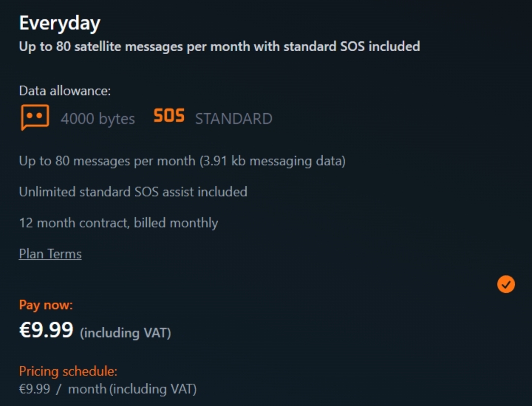Click the Data allowance heading

65,91
